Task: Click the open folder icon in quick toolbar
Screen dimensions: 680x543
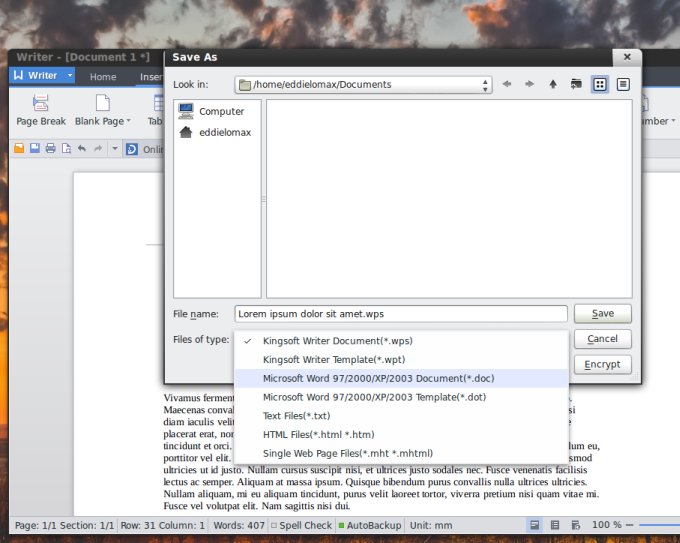Action: [x=19, y=149]
